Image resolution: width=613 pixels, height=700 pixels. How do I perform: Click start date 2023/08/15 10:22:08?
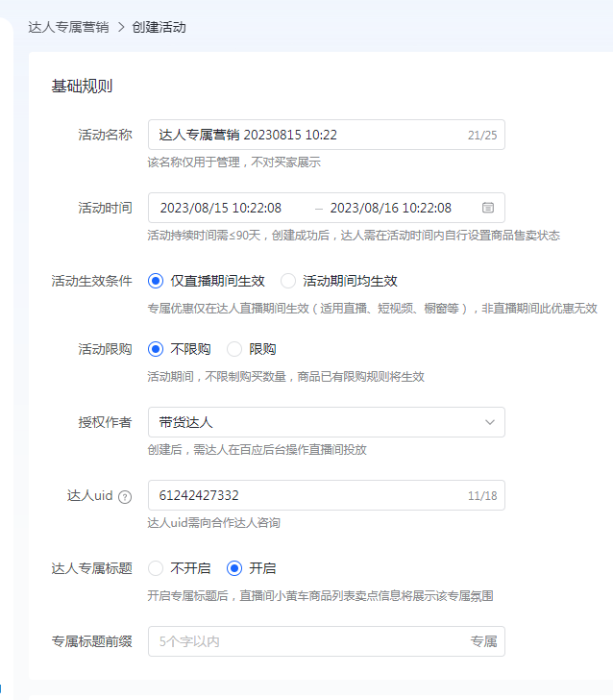click(221, 208)
